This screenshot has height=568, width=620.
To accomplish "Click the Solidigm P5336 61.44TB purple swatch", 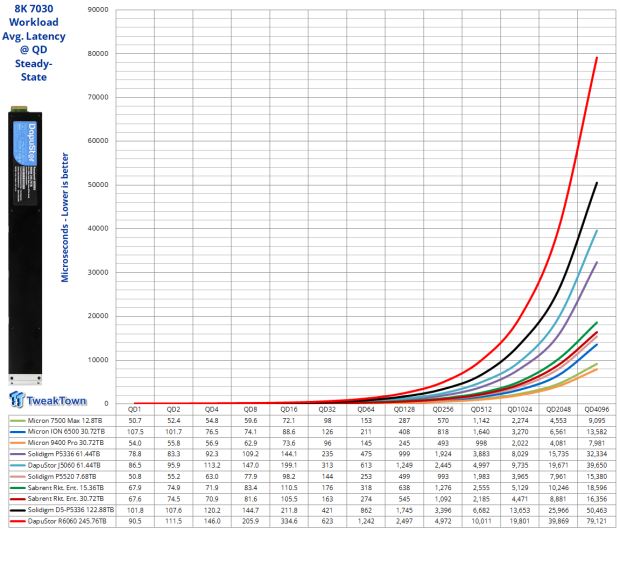I will (17, 454).
